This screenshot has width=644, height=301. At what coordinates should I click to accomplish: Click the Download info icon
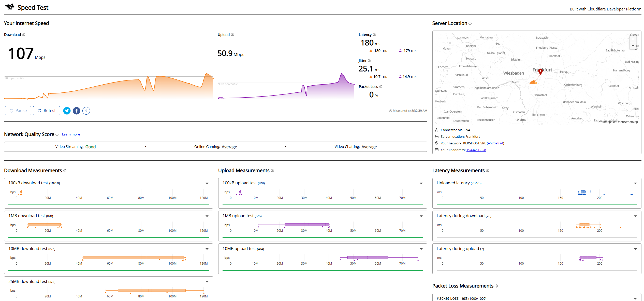tap(24, 35)
